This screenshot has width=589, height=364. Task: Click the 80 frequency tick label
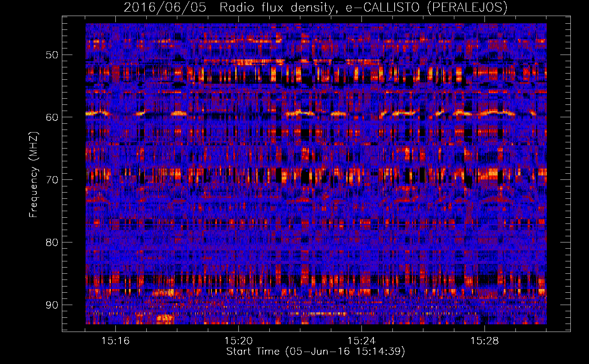pyautogui.click(x=52, y=242)
